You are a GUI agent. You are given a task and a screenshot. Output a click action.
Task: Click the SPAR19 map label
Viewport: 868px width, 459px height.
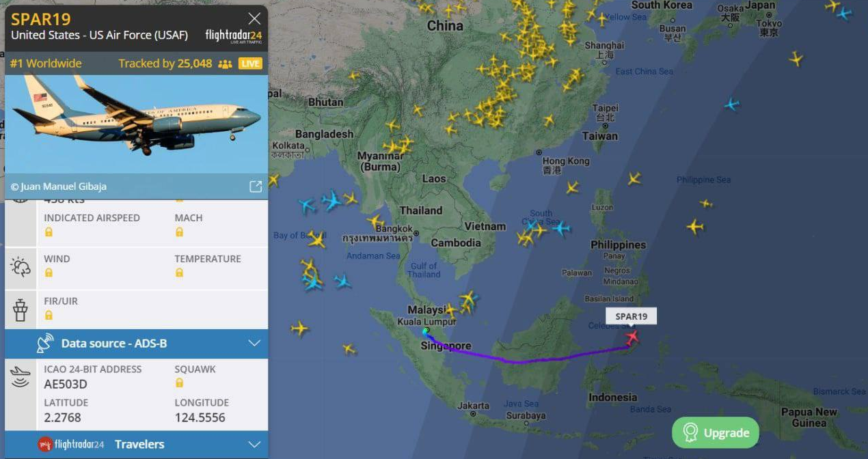[631, 316]
